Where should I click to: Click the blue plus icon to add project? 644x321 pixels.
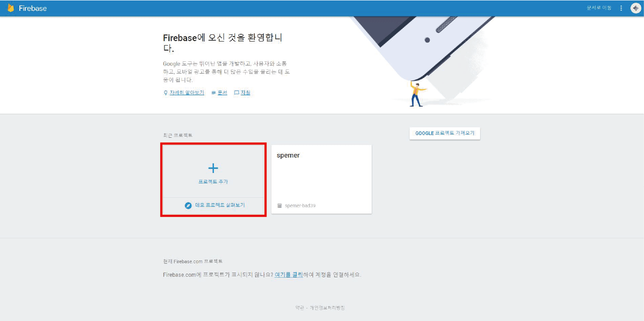point(213,168)
